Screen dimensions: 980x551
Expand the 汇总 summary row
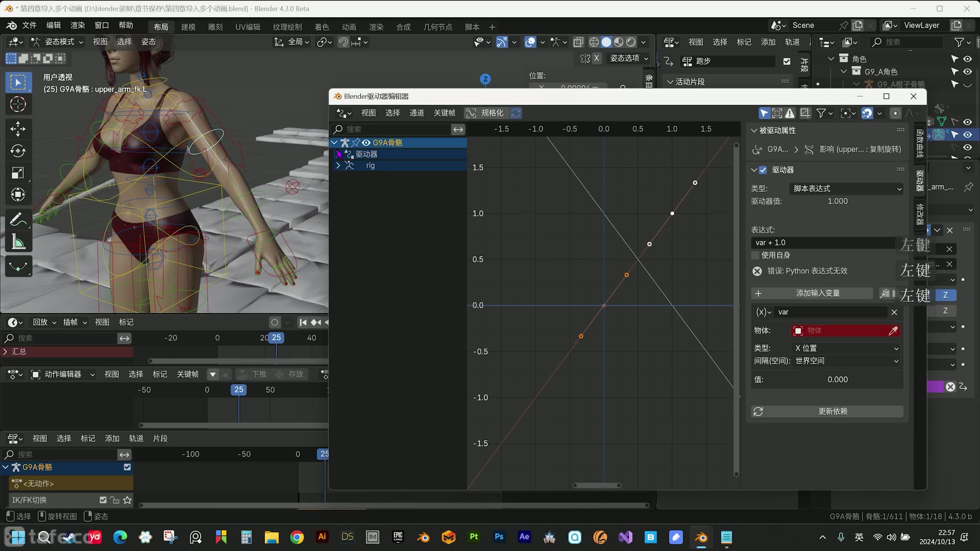coord(5,352)
